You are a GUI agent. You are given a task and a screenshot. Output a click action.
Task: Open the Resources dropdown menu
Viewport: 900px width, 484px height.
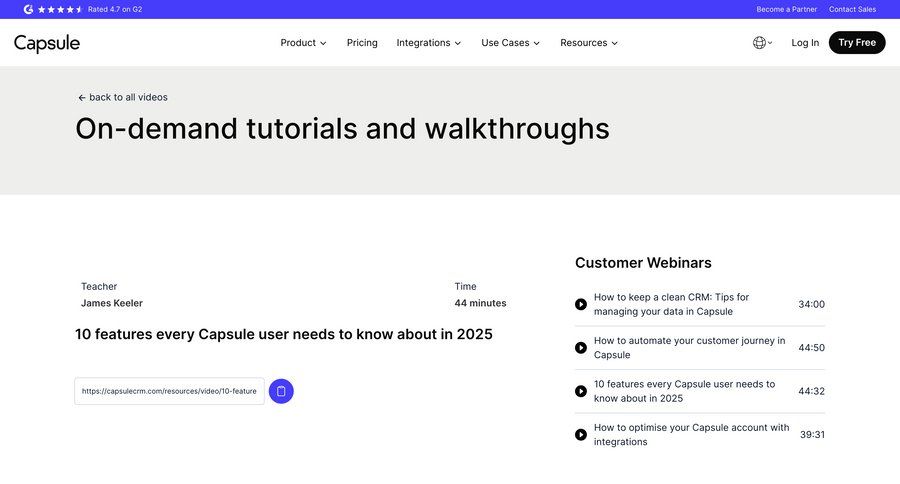tap(589, 43)
